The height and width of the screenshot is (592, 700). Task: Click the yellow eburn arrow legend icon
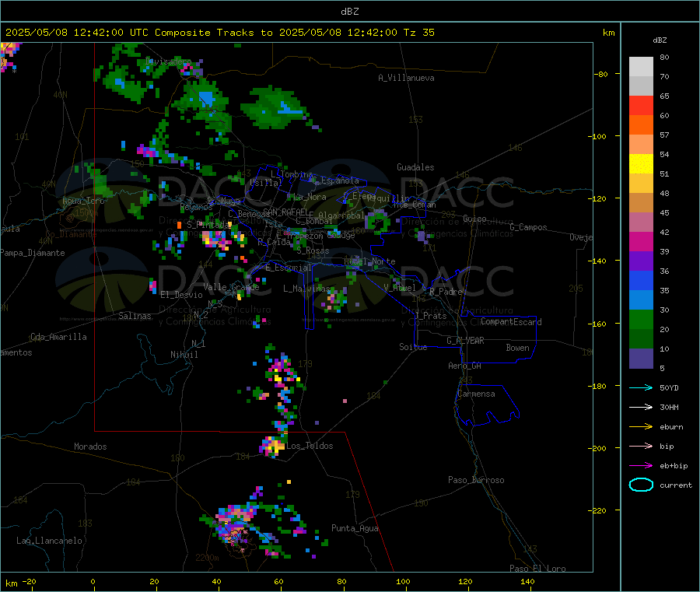641,426
